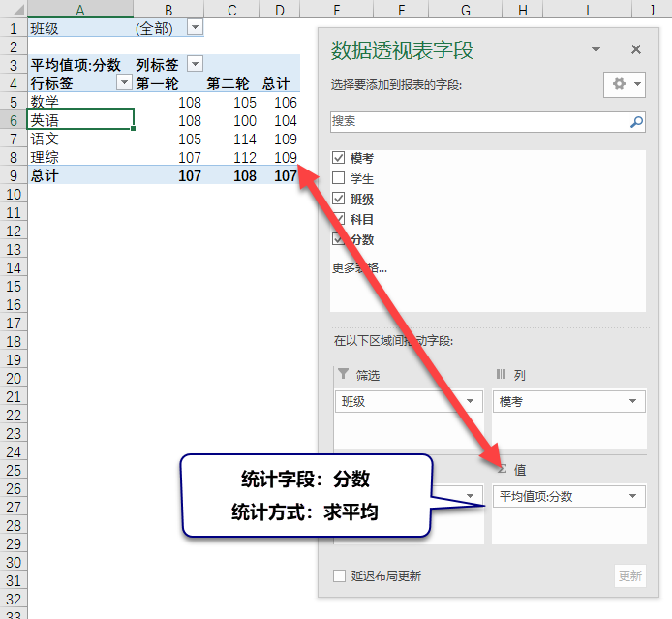Click the 更新 button
The height and width of the screenshot is (619, 672).
(630, 575)
